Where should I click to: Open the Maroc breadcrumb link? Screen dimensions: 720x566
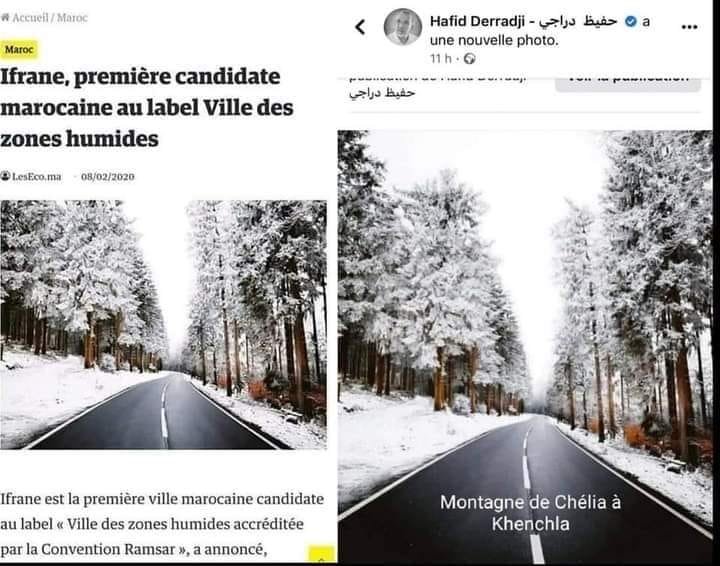click(x=72, y=17)
